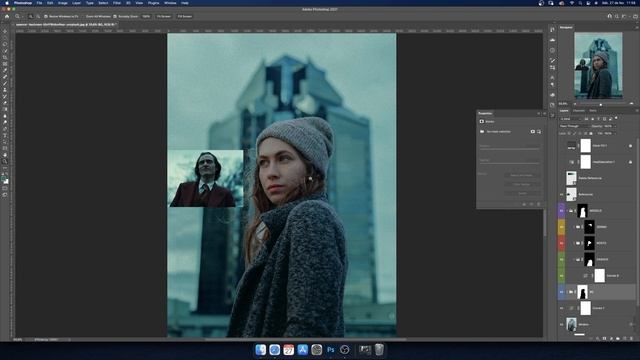640x360 pixels.
Task: Select the Gradient tool
Action: 5,109
